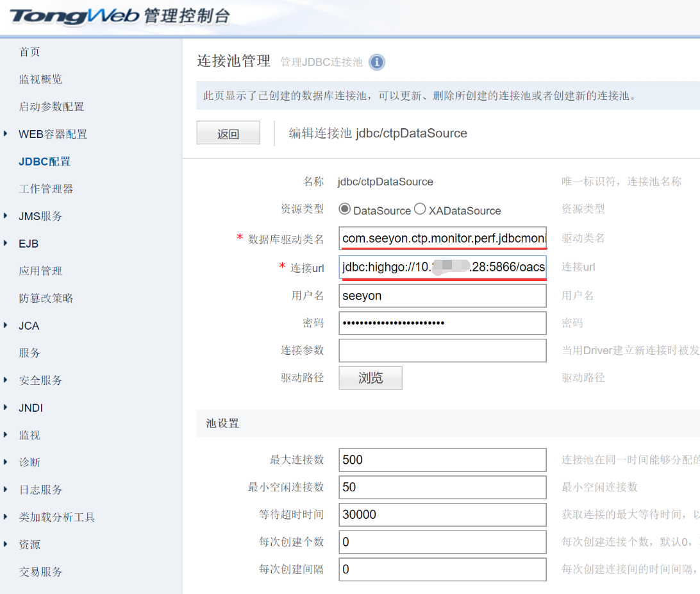Expand the WEB容器配置 menu arrow
The width and height of the screenshot is (700, 594).
5,133
